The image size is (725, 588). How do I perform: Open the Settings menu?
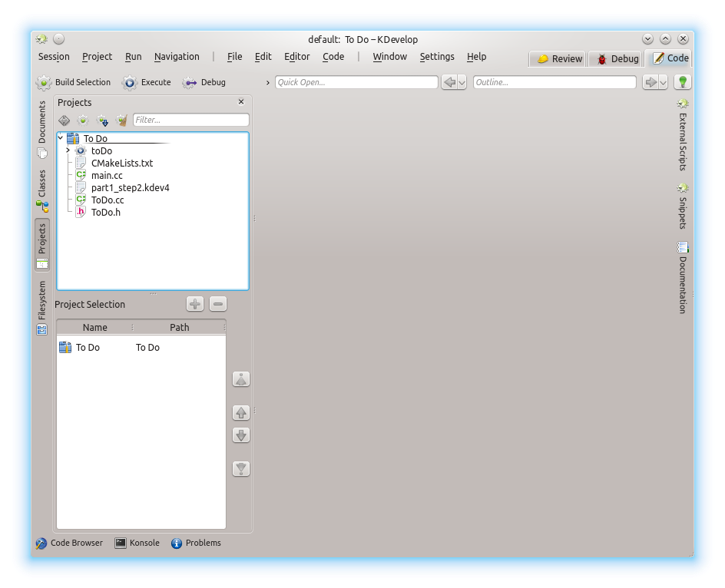coord(437,56)
